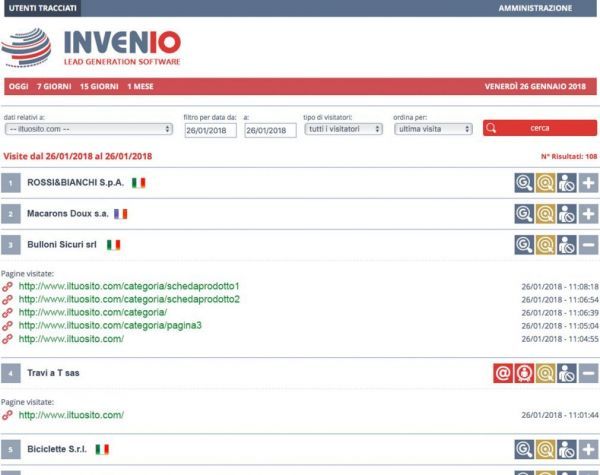Click the yellow email lookup icon for Travi a T

[x=545, y=372]
